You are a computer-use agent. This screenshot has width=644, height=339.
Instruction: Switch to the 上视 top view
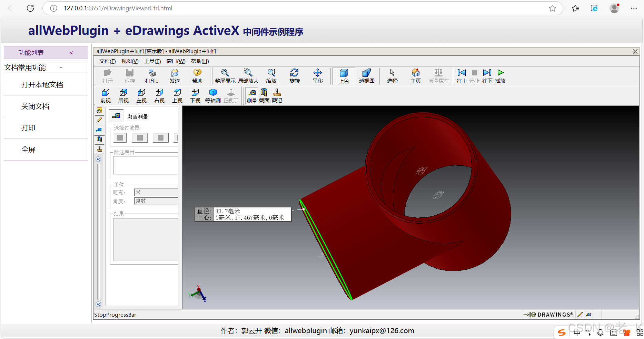coord(177,96)
